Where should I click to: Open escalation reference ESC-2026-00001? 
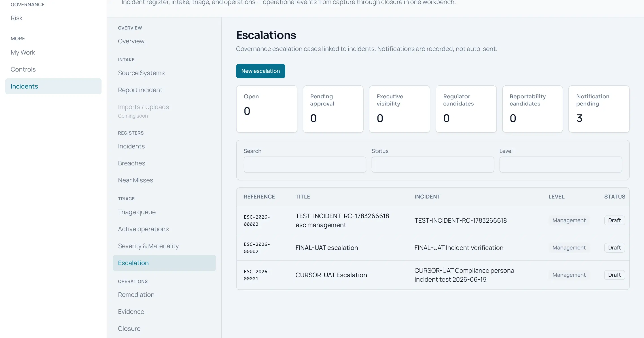coord(257,275)
